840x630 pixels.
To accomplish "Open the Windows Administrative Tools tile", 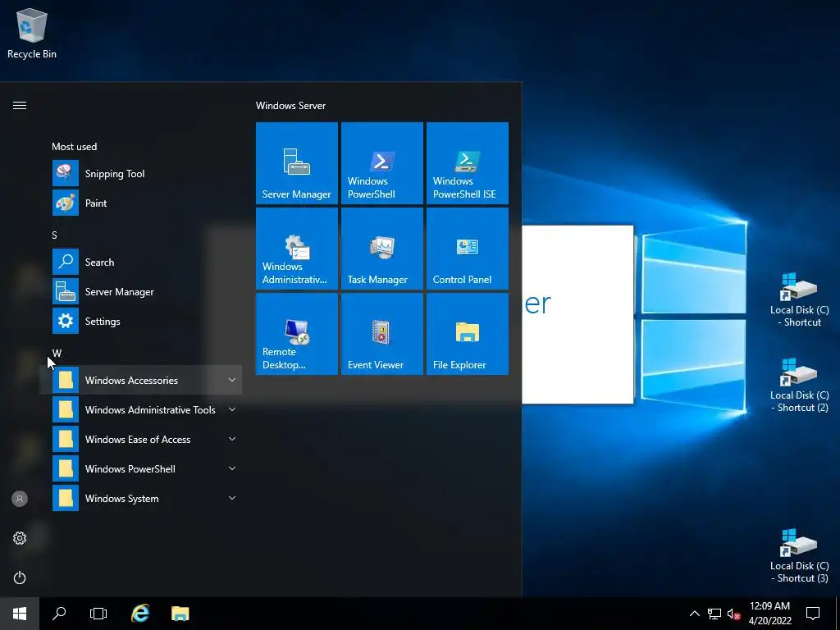I will tap(297, 249).
